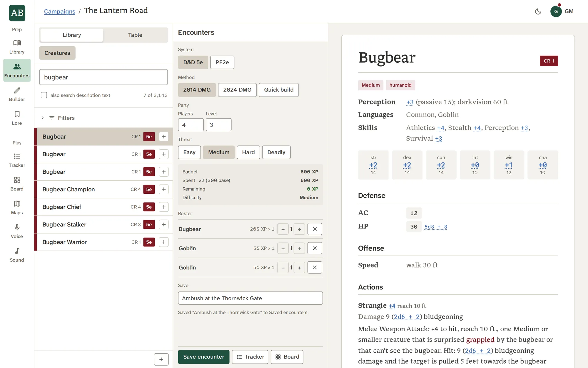
Task: Open the Builder pencil icon
Action: [x=17, y=95]
